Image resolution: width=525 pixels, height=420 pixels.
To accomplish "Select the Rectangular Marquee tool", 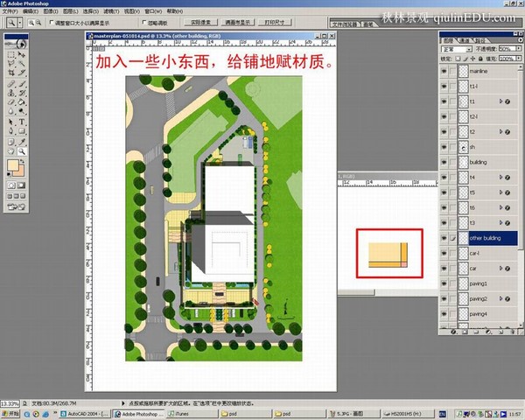I will (11, 54).
